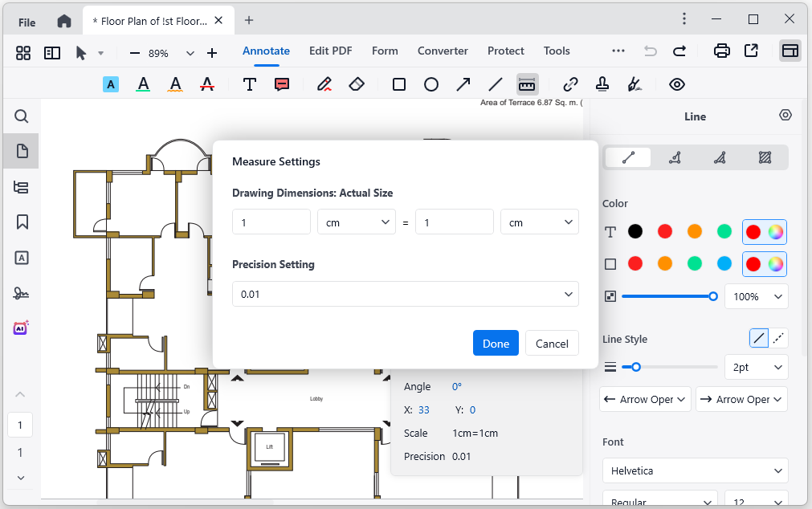Open the Bookmarks sidebar panel

coord(21,221)
